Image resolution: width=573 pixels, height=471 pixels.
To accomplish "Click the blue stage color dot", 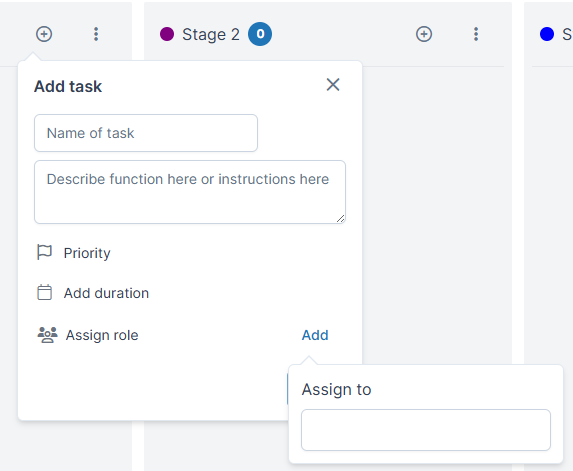I will click(547, 34).
